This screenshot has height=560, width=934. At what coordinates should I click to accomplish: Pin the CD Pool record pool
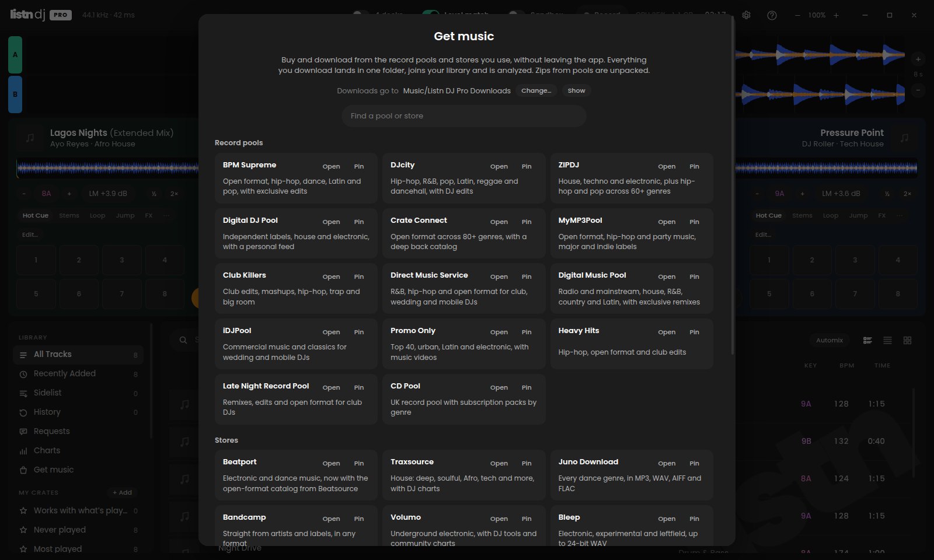(x=527, y=387)
